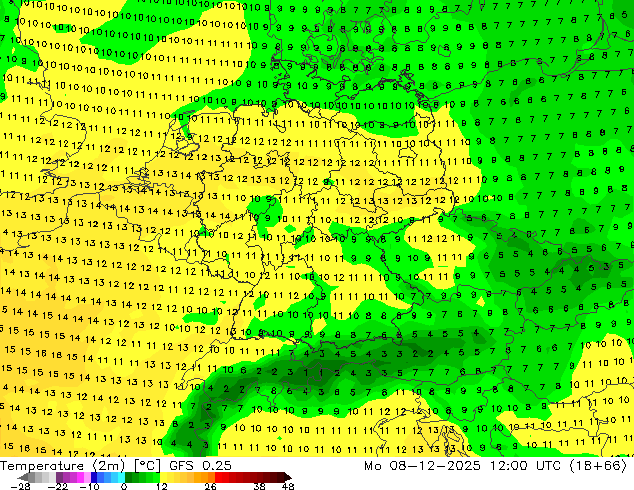This screenshot has width=634, height=490.
Task: Click the '-28' colour scale label
Action: 20,486
